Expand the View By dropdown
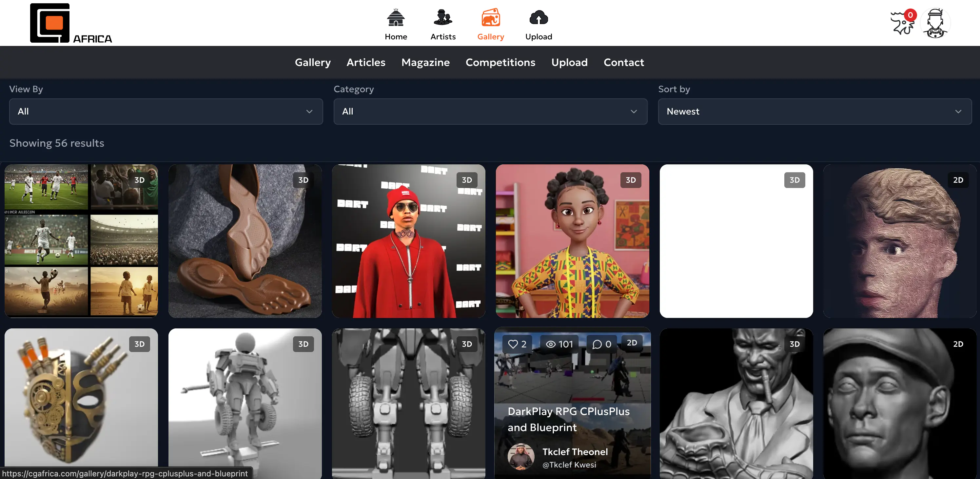 pyautogui.click(x=166, y=112)
